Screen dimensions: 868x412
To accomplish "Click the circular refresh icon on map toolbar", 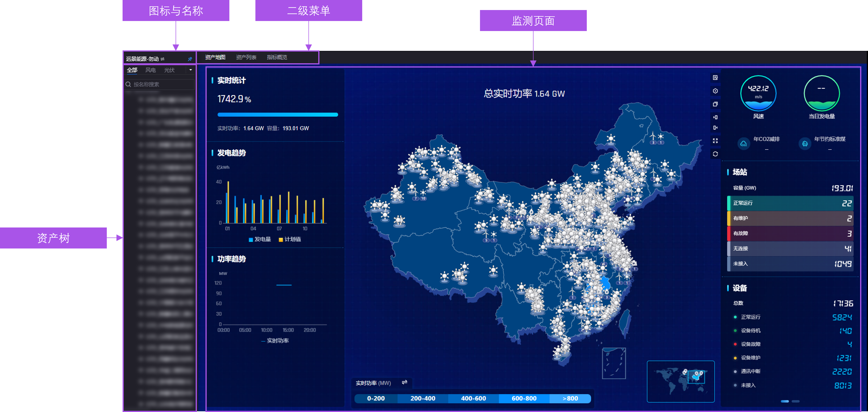I will click(715, 154).
